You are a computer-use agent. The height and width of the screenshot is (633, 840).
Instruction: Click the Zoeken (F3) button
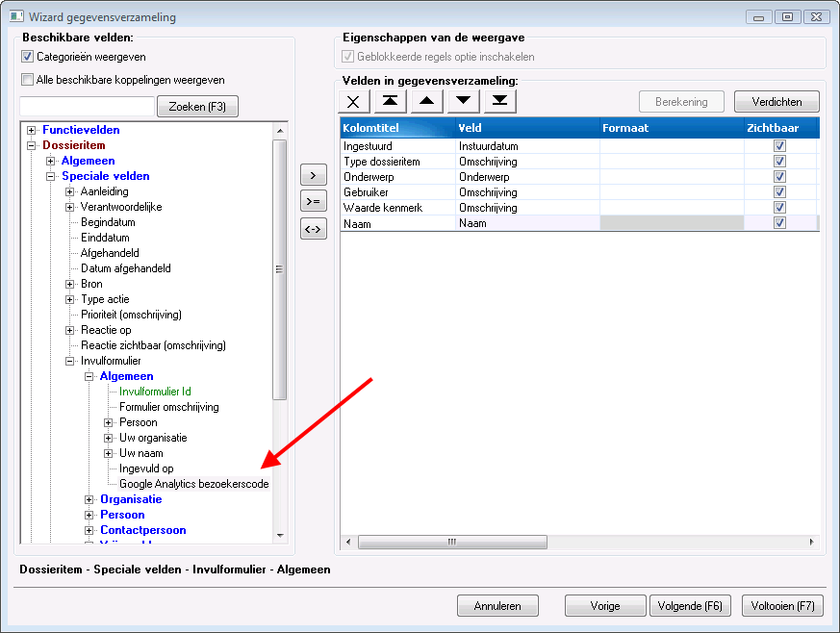pyautogui.click(x=197, y=107)
